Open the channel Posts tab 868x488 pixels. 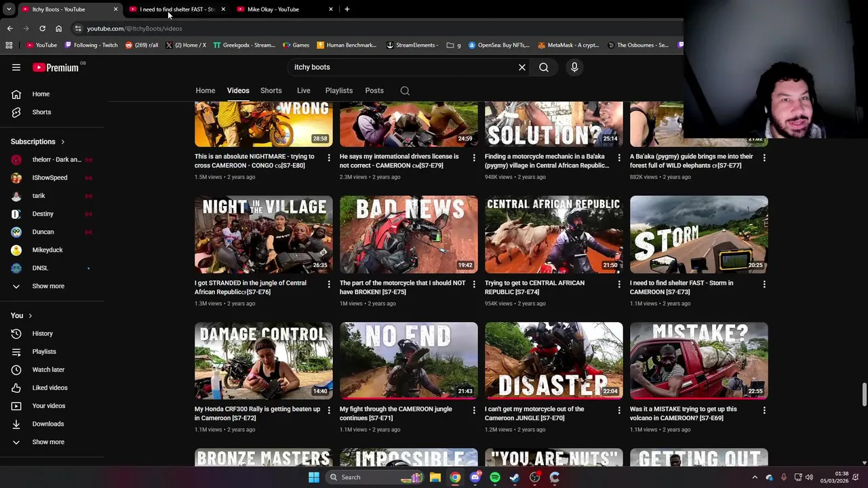click(374, 91)
